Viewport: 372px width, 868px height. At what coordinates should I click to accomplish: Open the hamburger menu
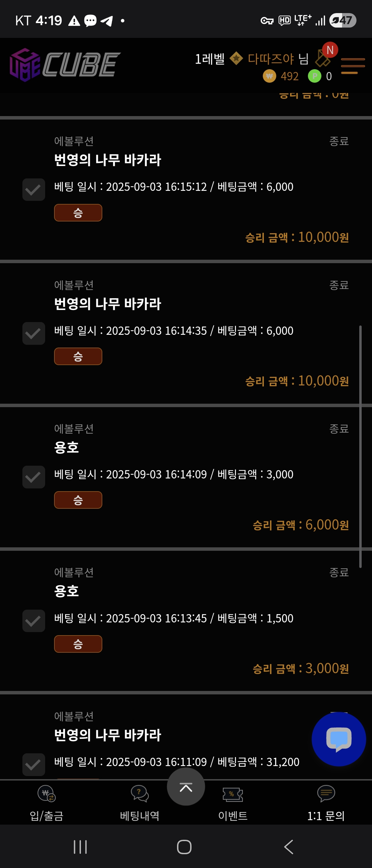point(353,66)
